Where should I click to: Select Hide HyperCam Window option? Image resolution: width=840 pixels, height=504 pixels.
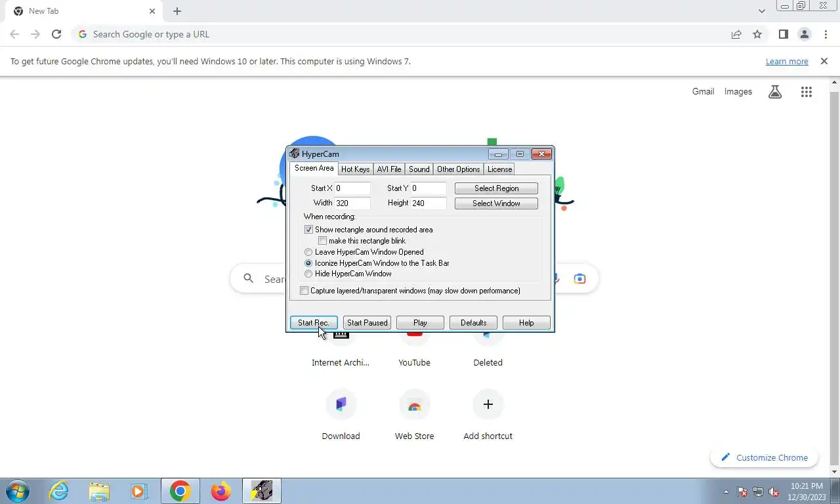(x=308, y=274)
